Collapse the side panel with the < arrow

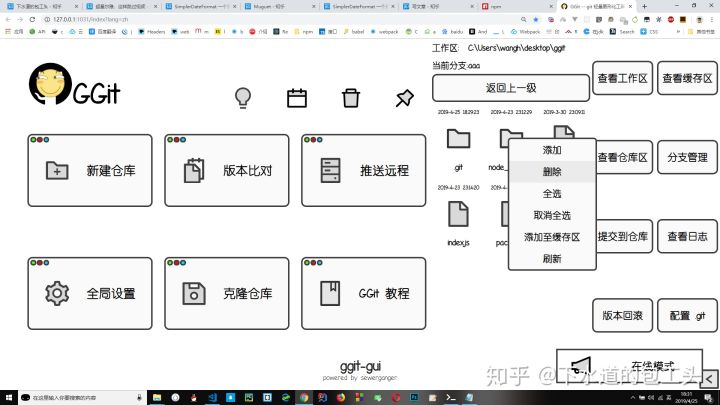709,379
